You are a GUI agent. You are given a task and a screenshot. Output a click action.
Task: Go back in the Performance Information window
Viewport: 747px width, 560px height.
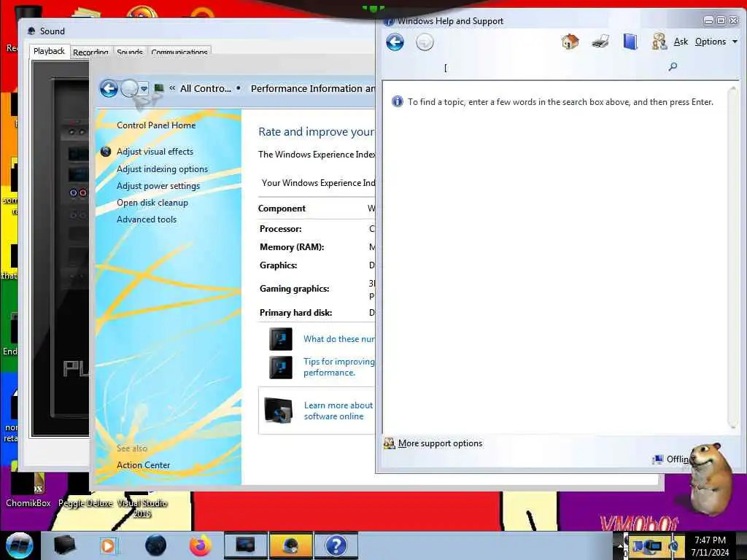coord(109,88)
